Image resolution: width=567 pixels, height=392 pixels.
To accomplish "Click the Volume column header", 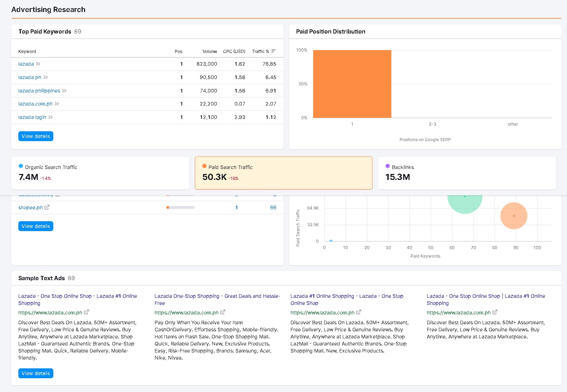I will pos(210,51).
